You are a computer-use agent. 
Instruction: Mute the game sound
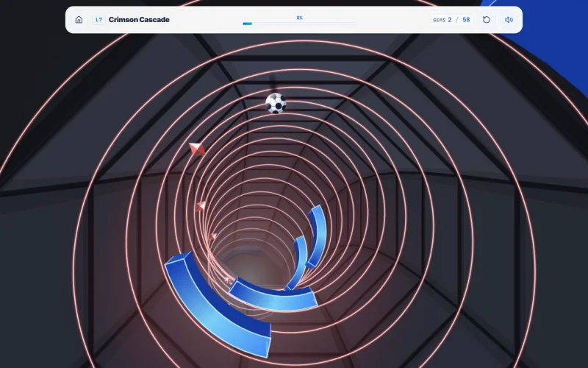click(x=509, y=20)
